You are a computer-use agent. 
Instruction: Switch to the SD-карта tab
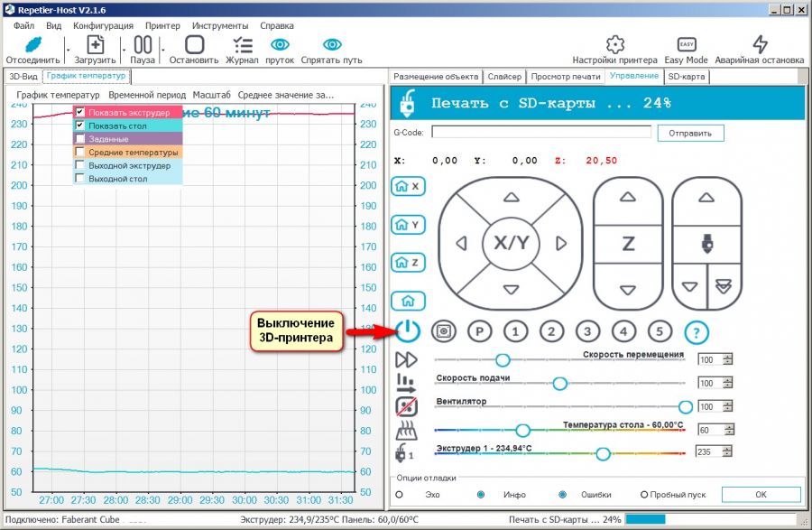tap(686, 77)
